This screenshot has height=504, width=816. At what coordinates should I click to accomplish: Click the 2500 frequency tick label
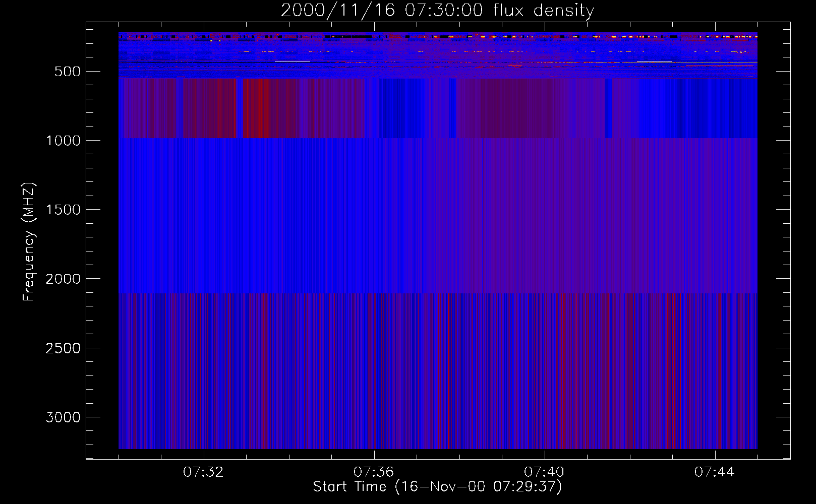coord(63,348)
